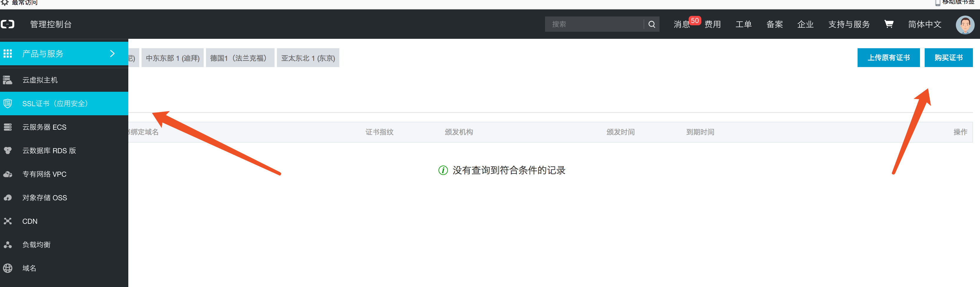Screen dimensions: 980x287
Task: Click the 对象存储 OSS icon
Action: click(x=8, y=198)
